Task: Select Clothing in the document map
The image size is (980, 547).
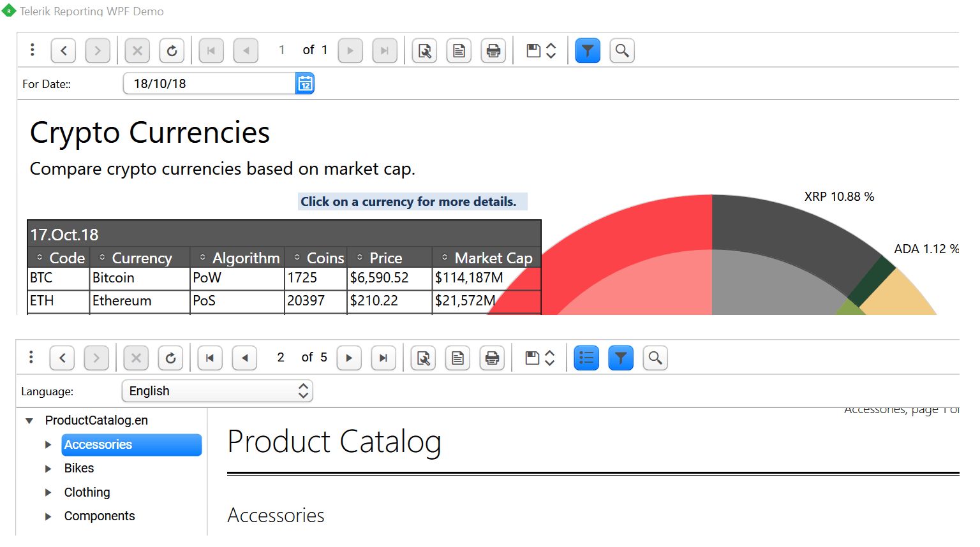Action: click(87, 492)
